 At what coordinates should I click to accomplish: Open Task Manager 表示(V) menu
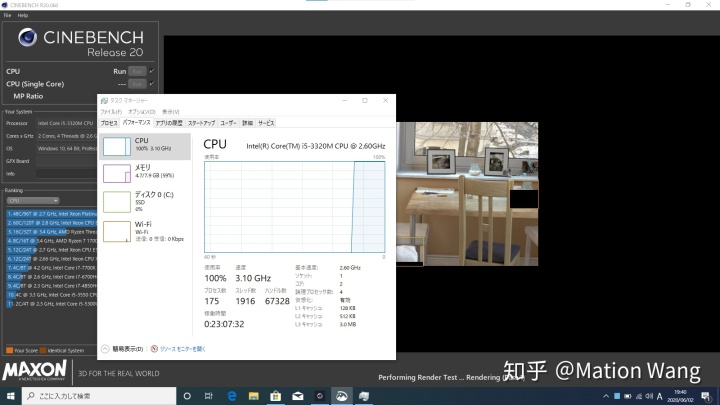tap(170, 112)
